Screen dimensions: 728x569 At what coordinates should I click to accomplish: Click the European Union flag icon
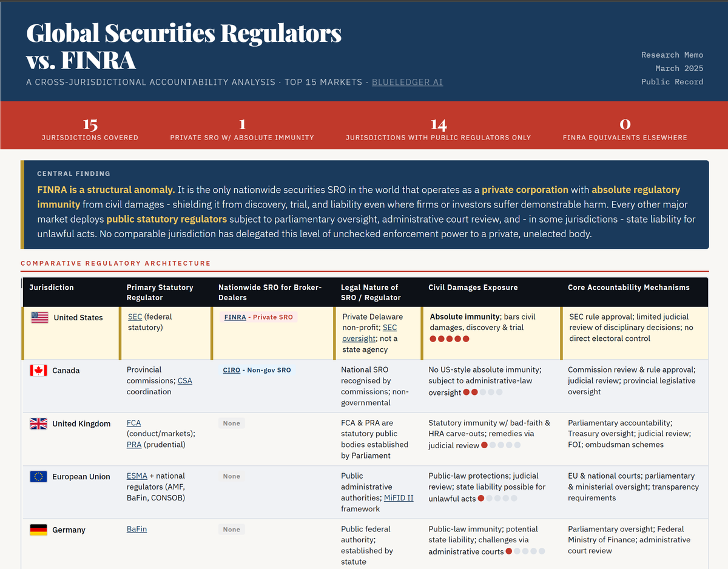pyautogui.click(x=38, y=477)
